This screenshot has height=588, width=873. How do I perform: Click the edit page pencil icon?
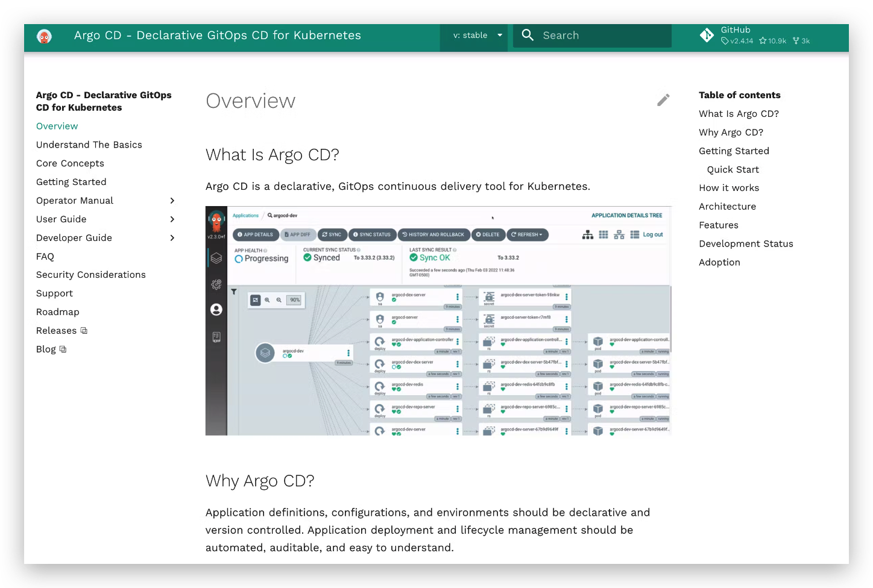coord(663,100)
